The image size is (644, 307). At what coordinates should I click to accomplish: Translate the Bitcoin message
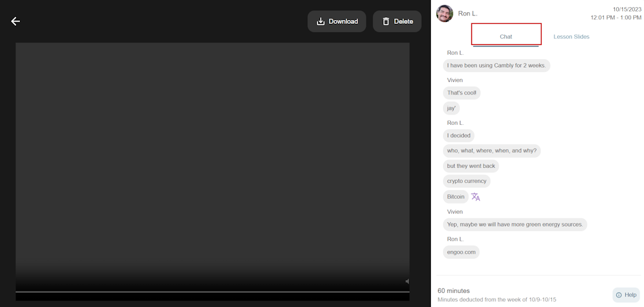click(476, 196)
